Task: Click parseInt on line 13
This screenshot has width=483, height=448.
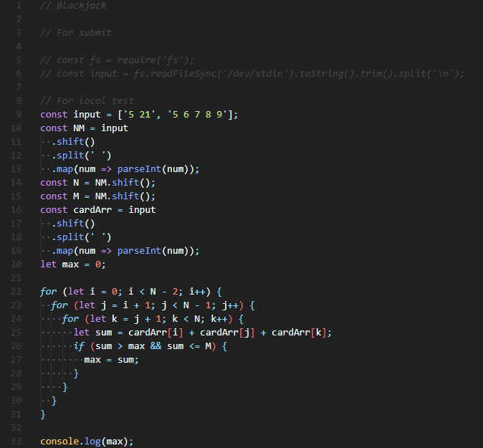Action: [x=139, y=169]
